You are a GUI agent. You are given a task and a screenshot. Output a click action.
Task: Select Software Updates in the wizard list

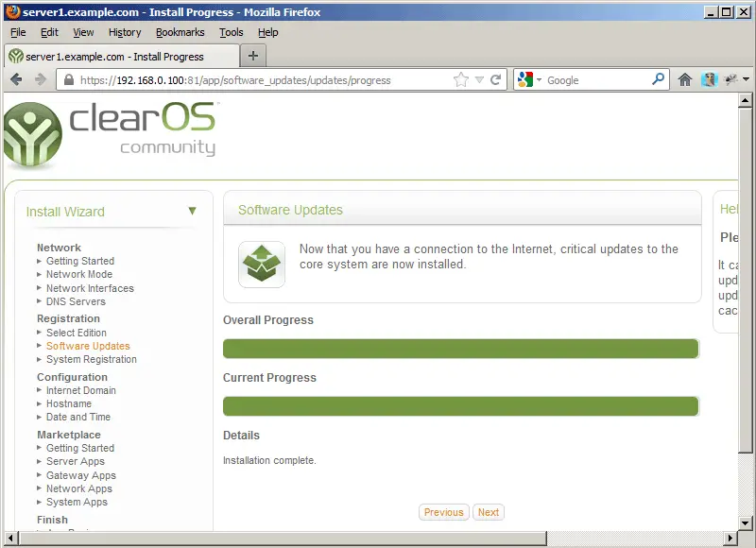coord(88,346)
